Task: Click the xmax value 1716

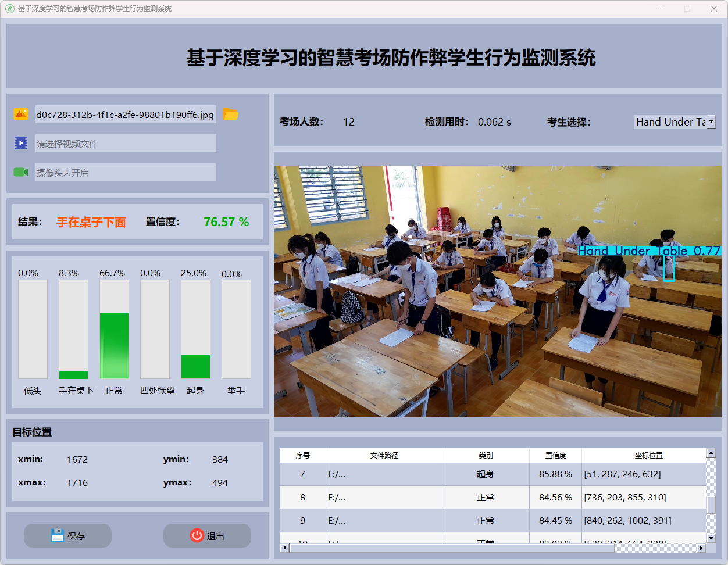Action: click(x=77, y=483)
